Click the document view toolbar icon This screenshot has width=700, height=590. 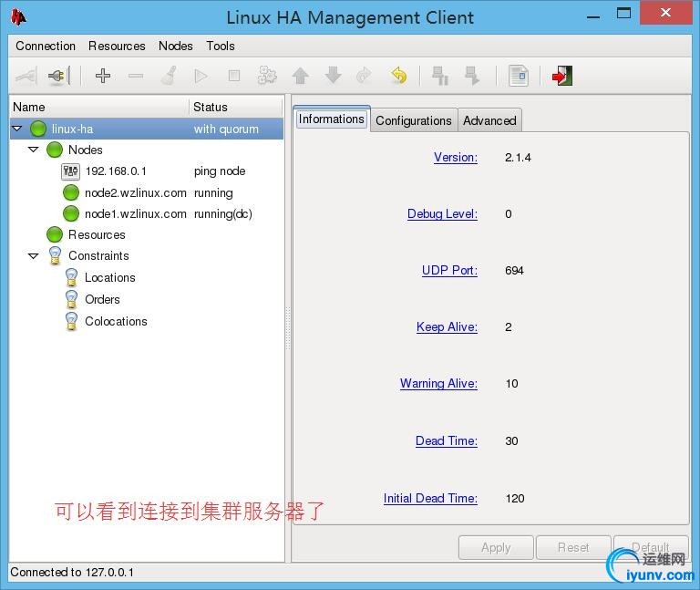pos(519,76)
